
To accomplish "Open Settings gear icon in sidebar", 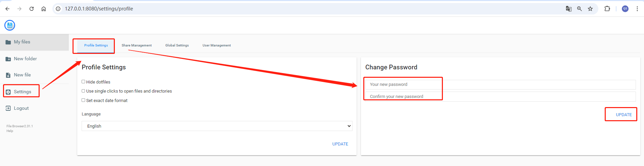I will [x=8, y=92].
